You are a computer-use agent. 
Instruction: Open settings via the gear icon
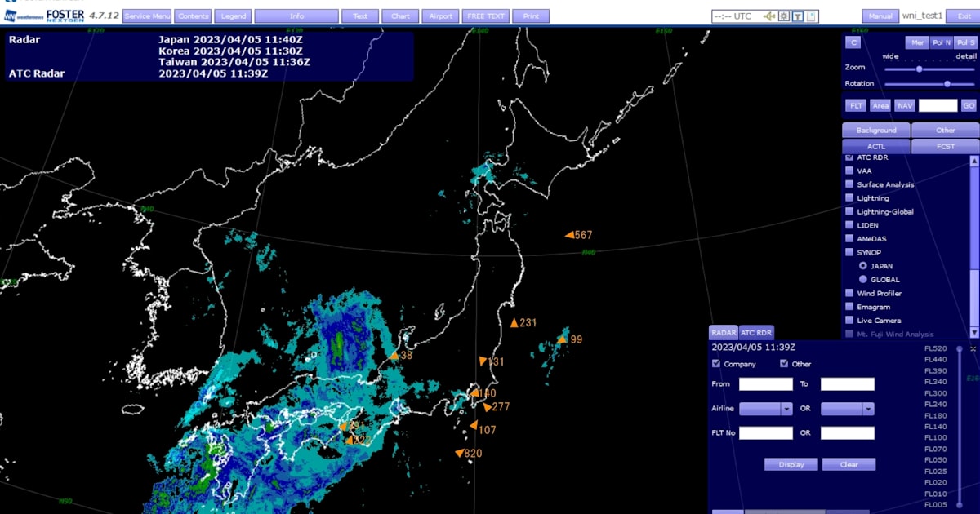tap(784, 16)
